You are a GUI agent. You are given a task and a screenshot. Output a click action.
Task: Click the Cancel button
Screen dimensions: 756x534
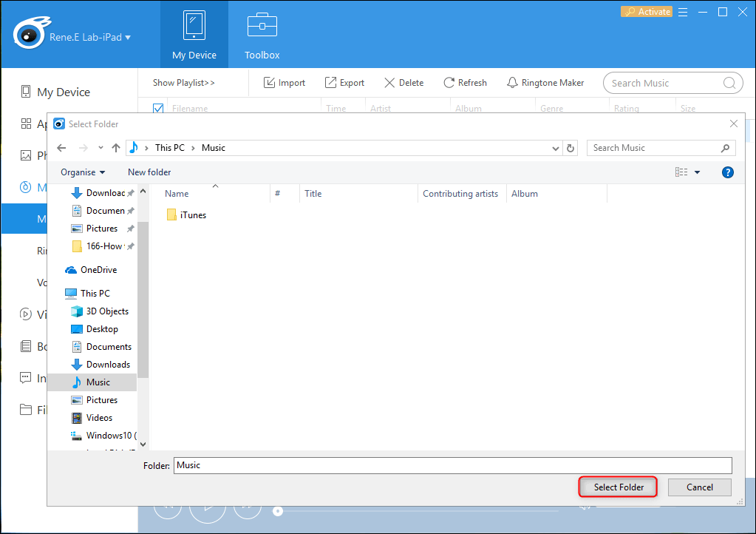[x=699, y=487]
